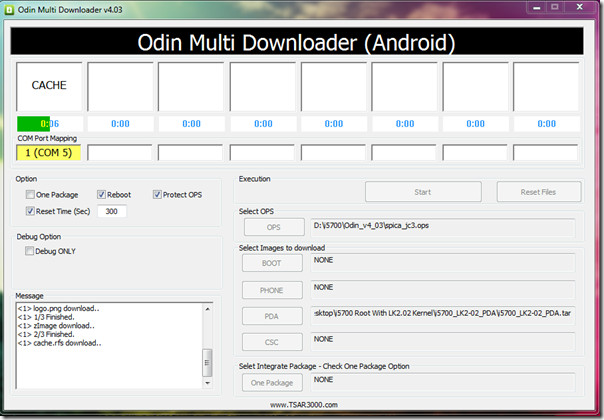Uncheck the Reboot option

(x=101, y=195)
